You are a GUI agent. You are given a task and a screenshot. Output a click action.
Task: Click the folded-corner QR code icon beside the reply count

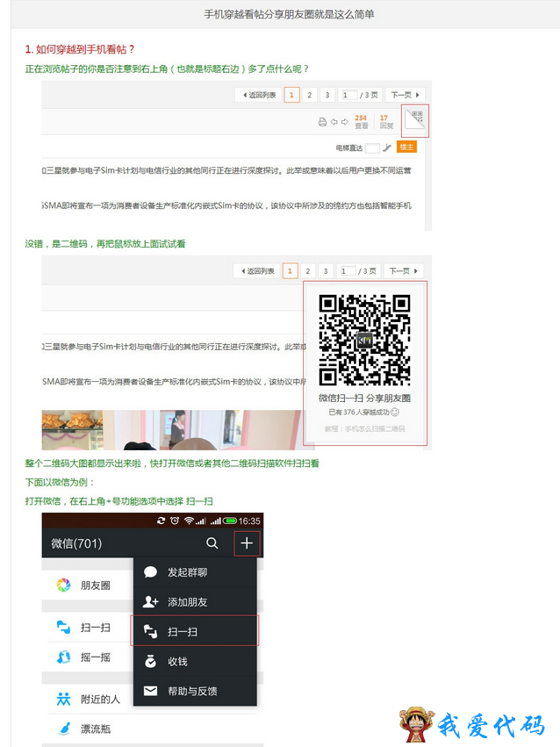415,120
